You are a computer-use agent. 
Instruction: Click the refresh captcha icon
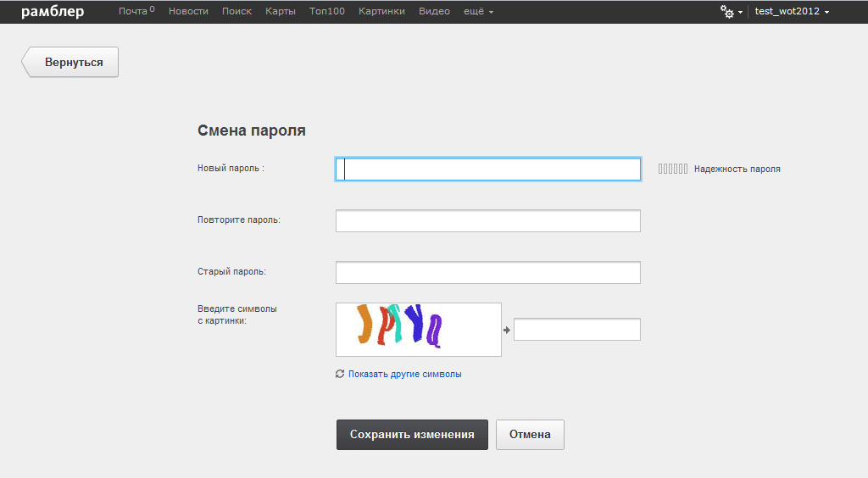click(x=340, y=374)
